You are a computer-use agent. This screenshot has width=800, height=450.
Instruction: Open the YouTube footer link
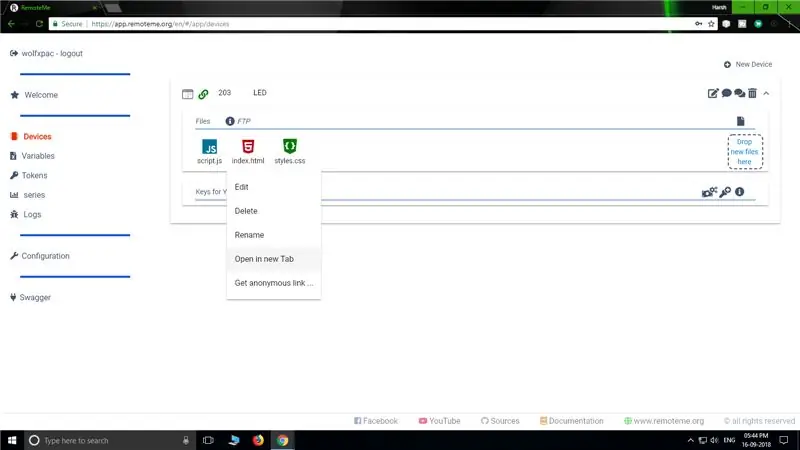coord(439,421)
